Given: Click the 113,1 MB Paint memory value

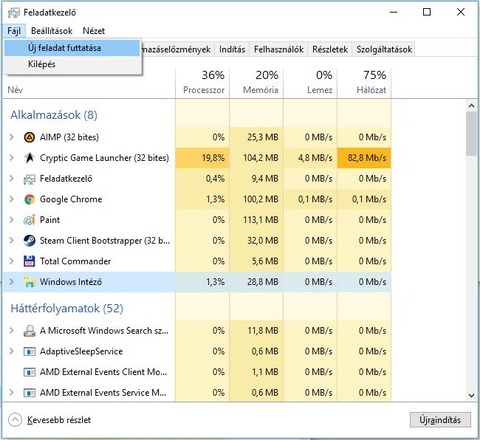Looking at the screenshot, I should [x=261, y=220].
